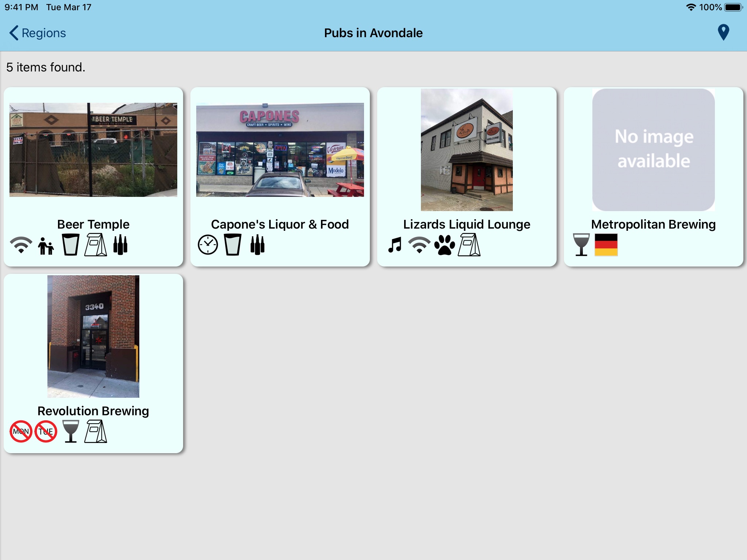Select the Lizards Liquid Lounge title
Viewport: 747px width, 560px height.
pos(467,224)
